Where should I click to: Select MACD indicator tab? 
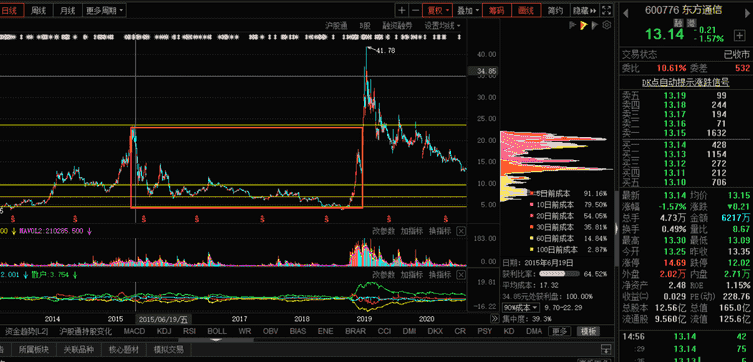pos(134,331)
